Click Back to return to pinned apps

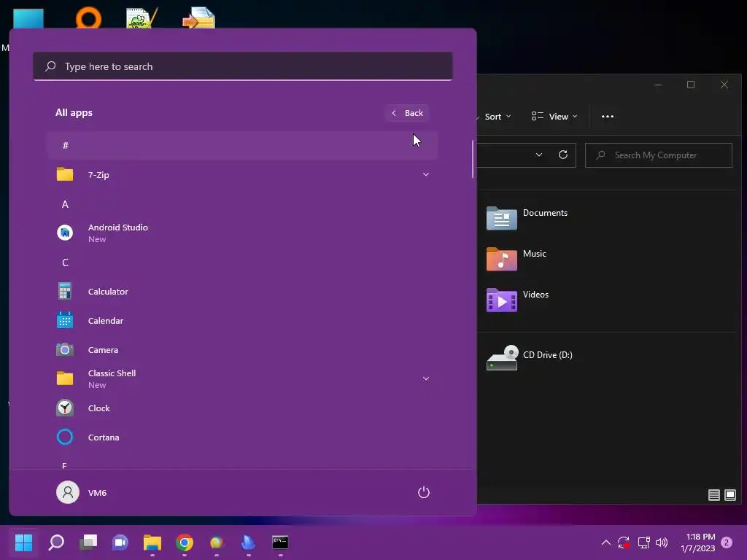coord(407,113)
